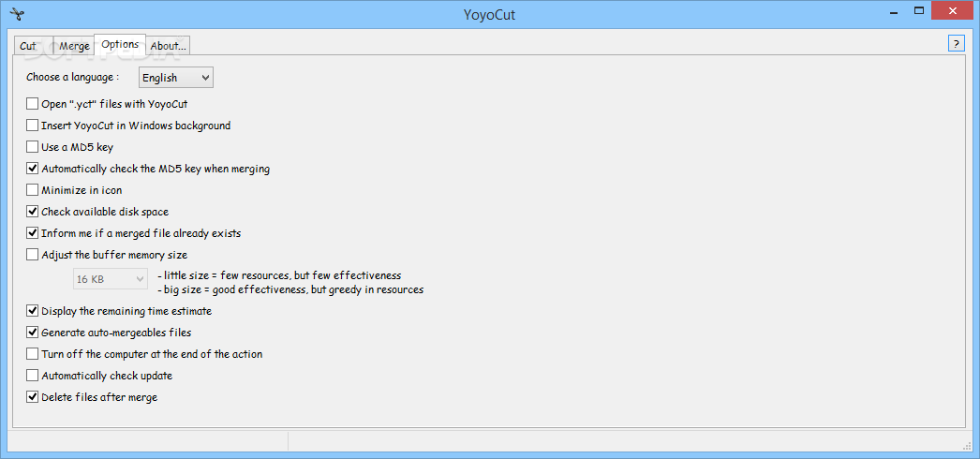Minimize the YoyoCut window

[x=891, y=10]
